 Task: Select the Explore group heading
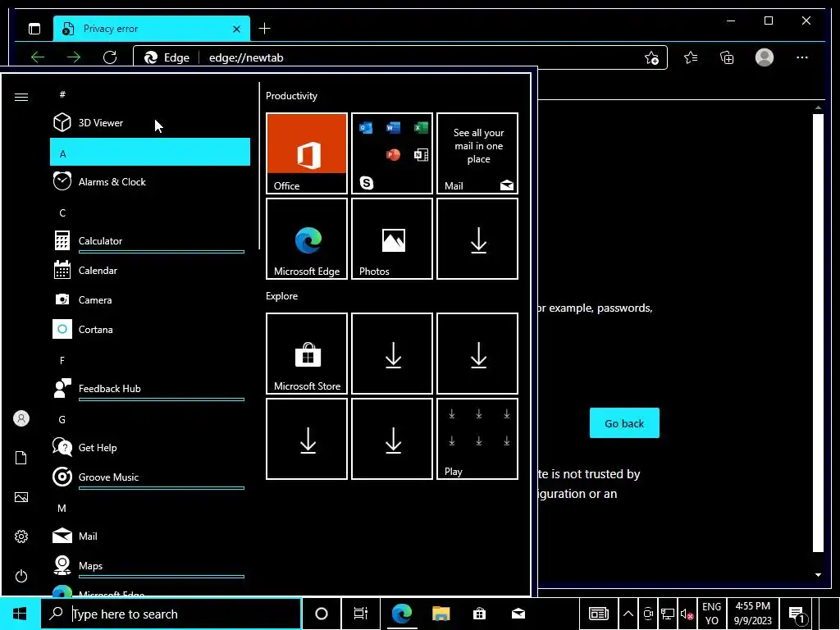coord(282,295)
